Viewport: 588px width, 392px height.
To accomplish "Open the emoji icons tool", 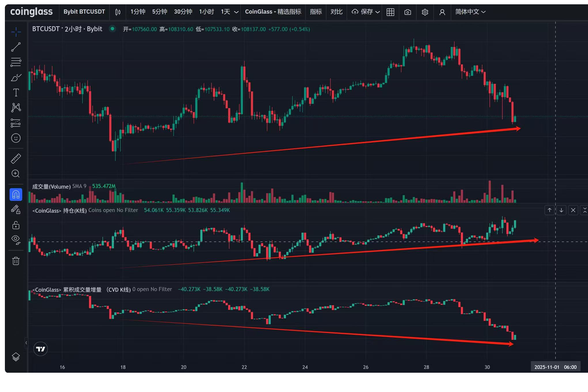I will [16, 138].
